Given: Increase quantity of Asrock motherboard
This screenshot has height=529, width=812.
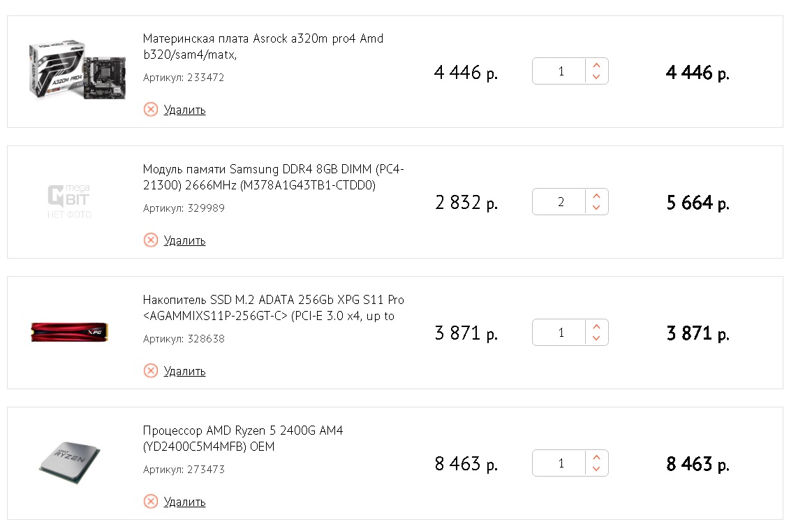Looking at the screenshot, I should coord(596,66).
